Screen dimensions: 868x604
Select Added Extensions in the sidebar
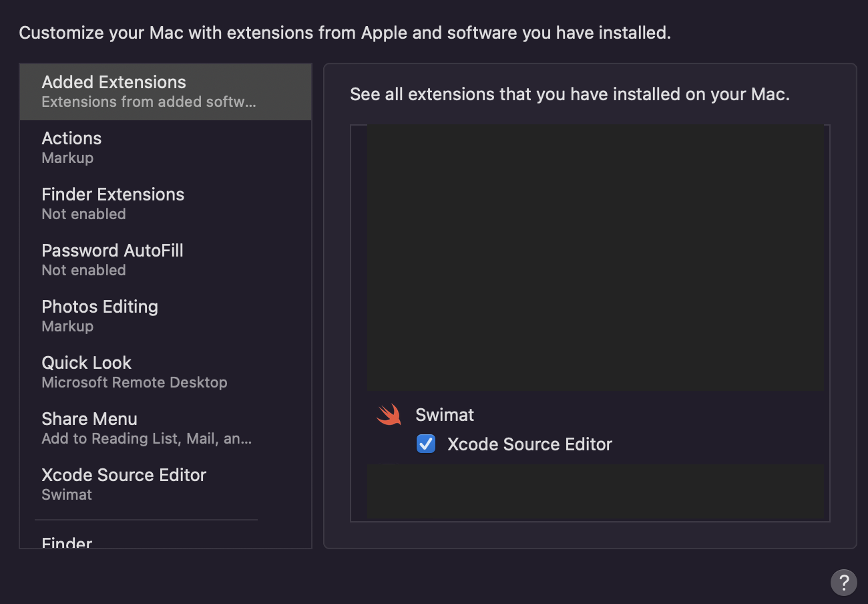[114, 82]
